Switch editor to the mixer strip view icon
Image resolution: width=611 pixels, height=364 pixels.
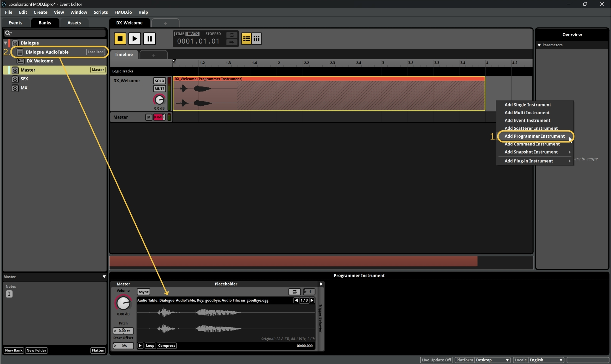point(257,38)
